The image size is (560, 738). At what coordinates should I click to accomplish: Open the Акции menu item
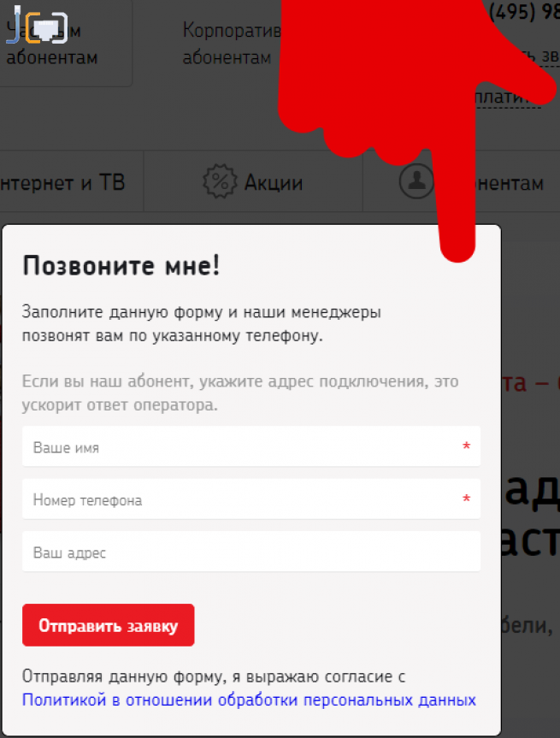tap(274, 183)
